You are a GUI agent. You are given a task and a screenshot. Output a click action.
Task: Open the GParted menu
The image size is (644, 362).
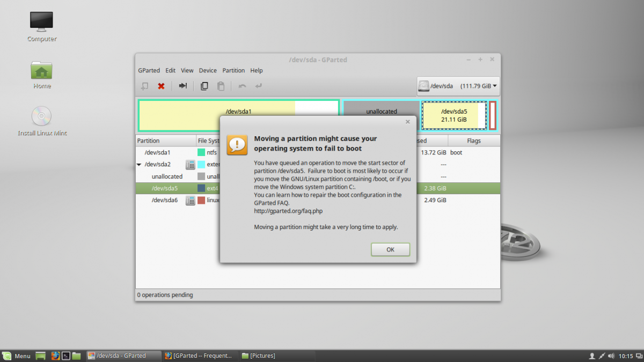(149, 70)
